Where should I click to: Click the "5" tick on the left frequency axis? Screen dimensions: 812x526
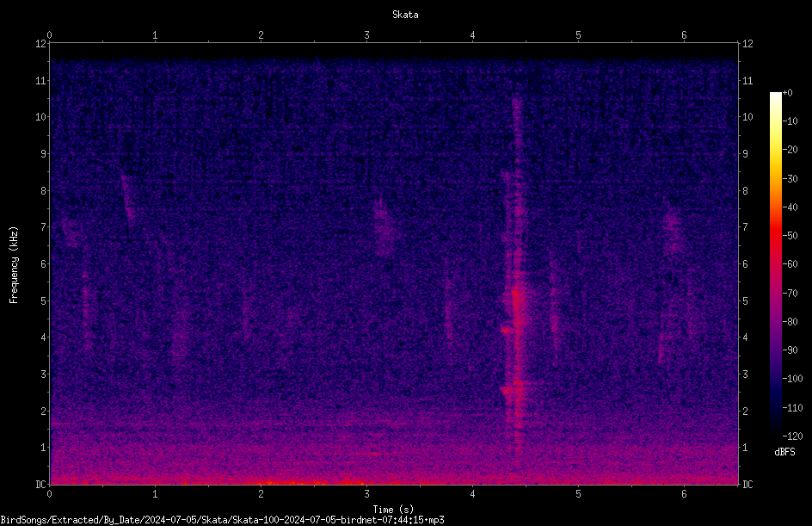[43, 300]
